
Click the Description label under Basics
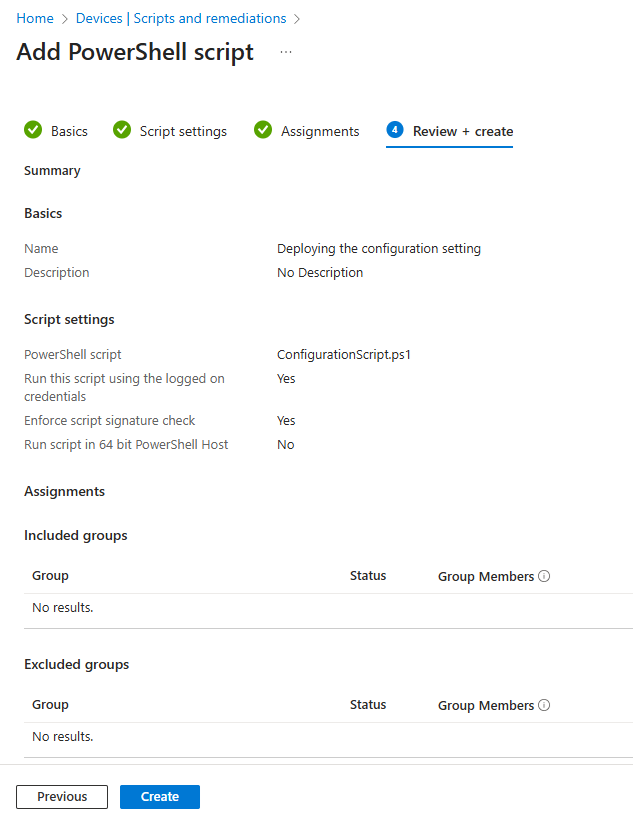(56, 272)
